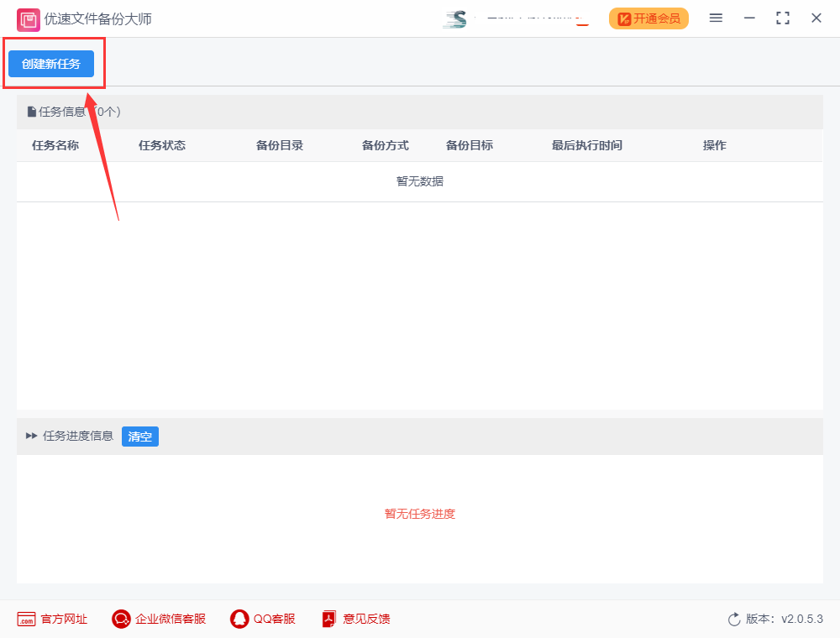Open the hamburger menu in title bar
This screenshot has height=638, width=840.
716,18
